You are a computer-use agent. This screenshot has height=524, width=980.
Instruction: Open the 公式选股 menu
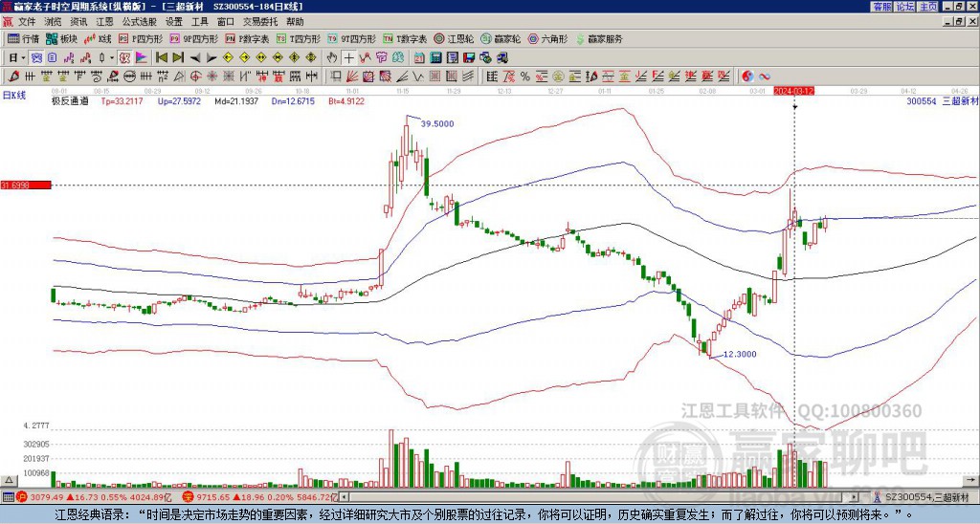click(x=140, y=22)
